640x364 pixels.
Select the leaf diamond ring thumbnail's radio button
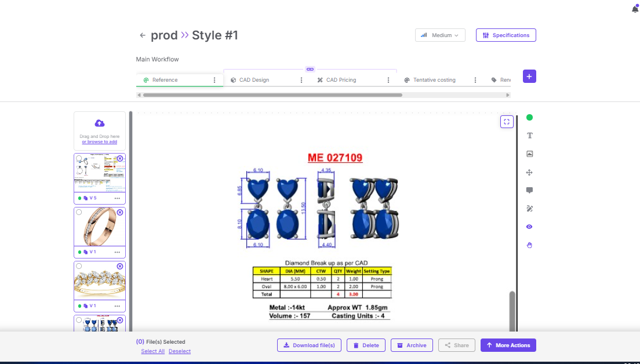pos(79,267)
